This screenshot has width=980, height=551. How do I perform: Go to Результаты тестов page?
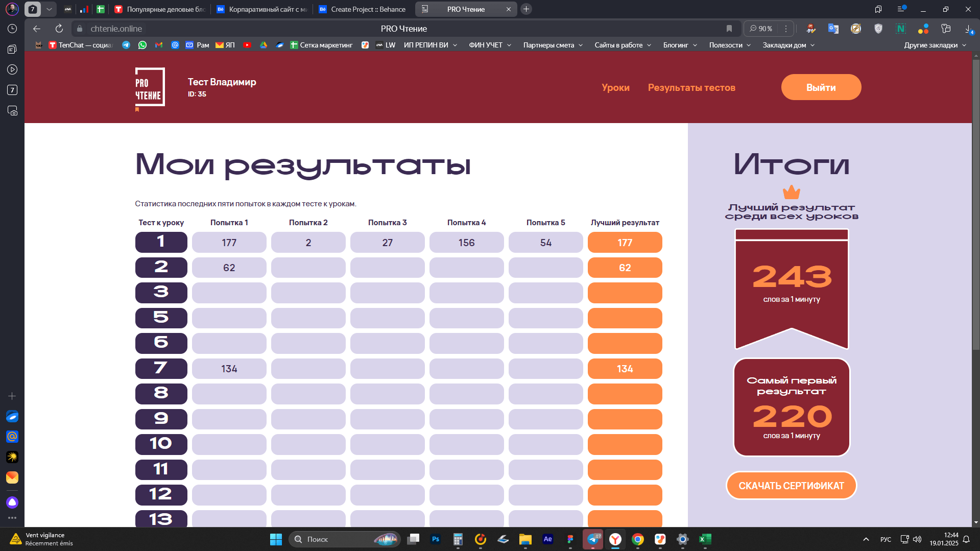click(x=691, y=87)
